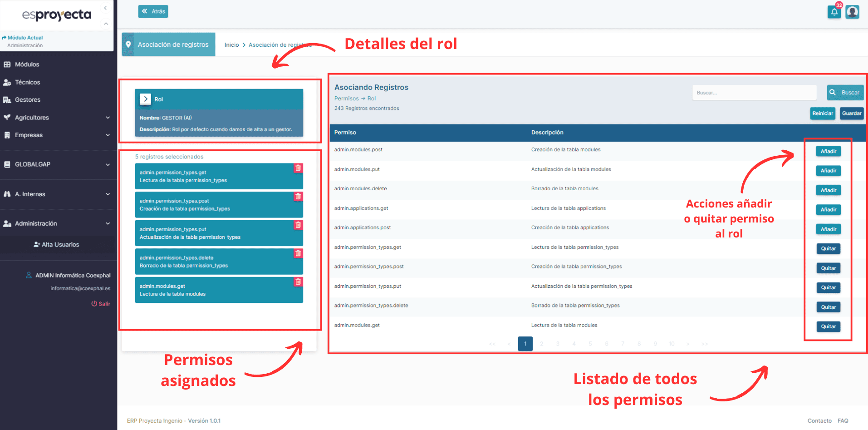This screenshot has width=868, height=430.
Task: Open the user profile avatar icon
Action: pos(852,12)
